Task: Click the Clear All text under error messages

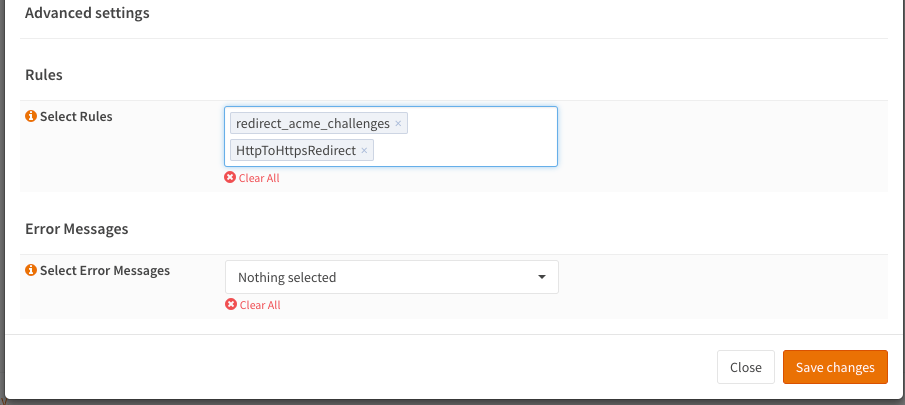Action: coord(259,305)
